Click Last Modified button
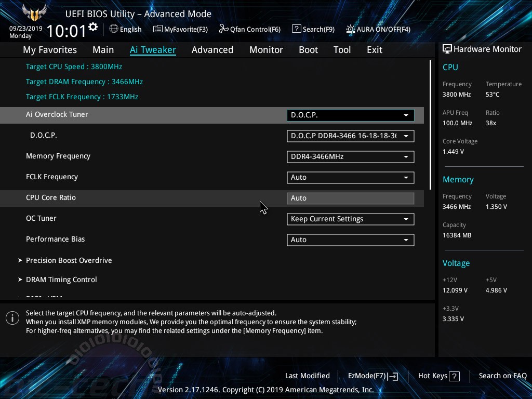 coord(308,376)
